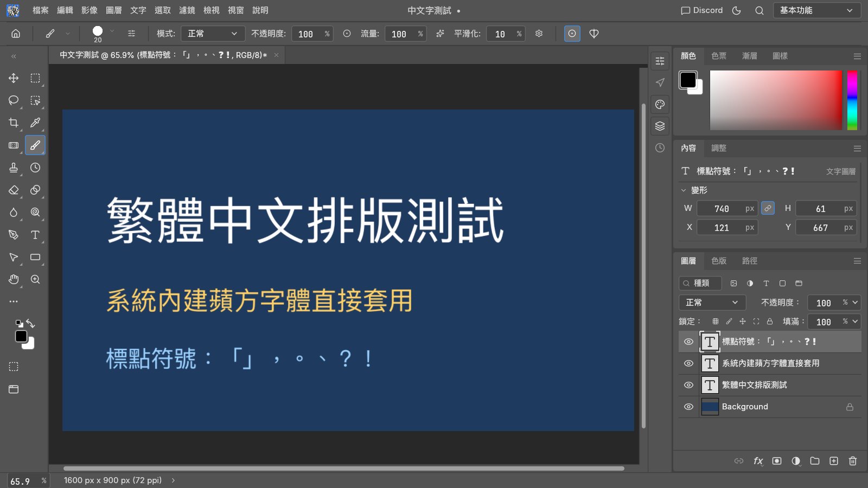Create a new group folder icon
This screenshot has width=868, height=488.
tap(815, 461)
